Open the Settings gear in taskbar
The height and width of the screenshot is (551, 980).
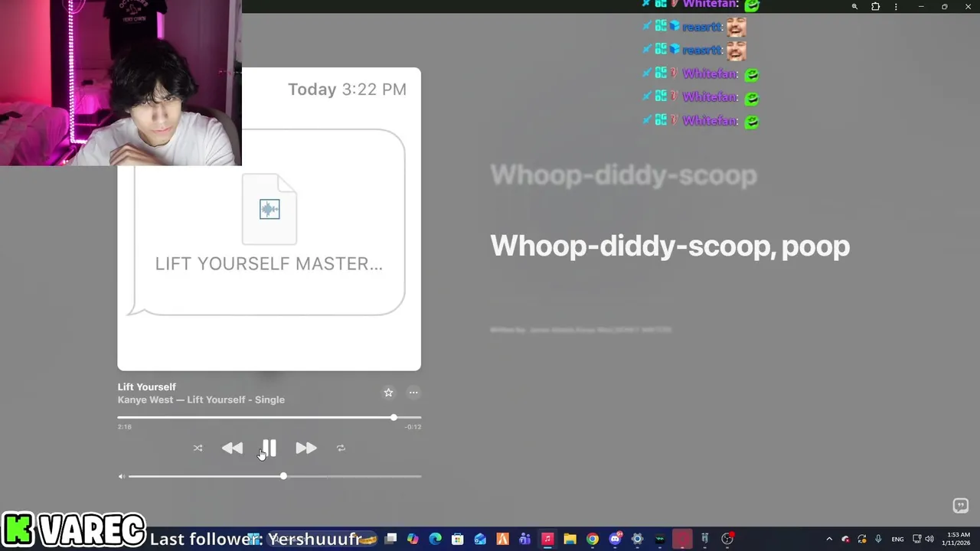(637, 539)
